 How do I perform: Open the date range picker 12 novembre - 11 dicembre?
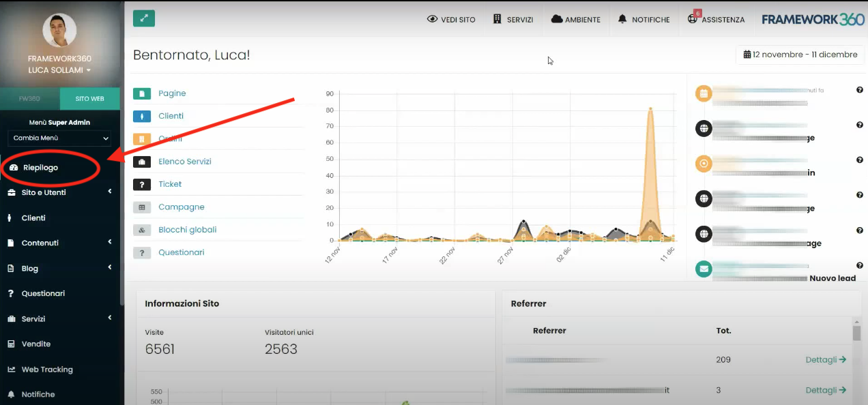pyautogui.click(x=800, y=55)
